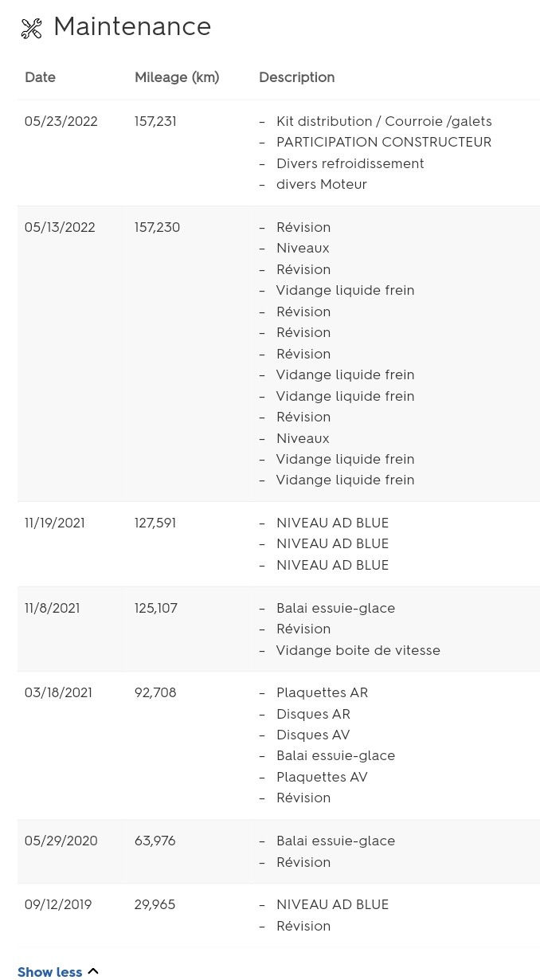The height and width of the screenshot is (980, 540).
Task: Click PARTICIPATION CONSTRUCTEUR entry
Action: (384, 142)
